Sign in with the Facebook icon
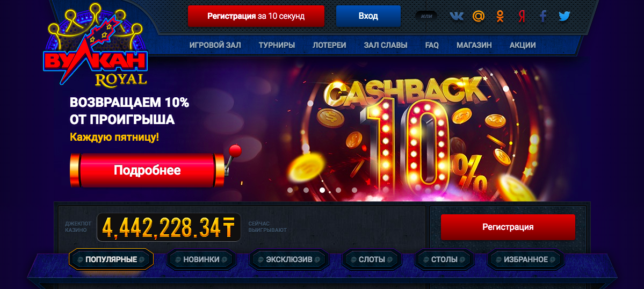644x289 pixels. tap(543, 16)
